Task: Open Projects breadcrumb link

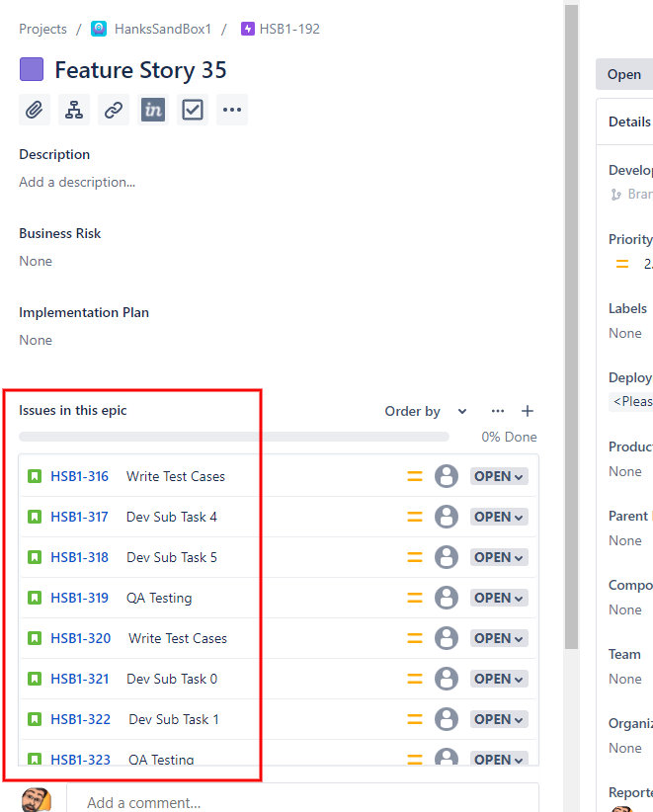Action: (43, 29)
